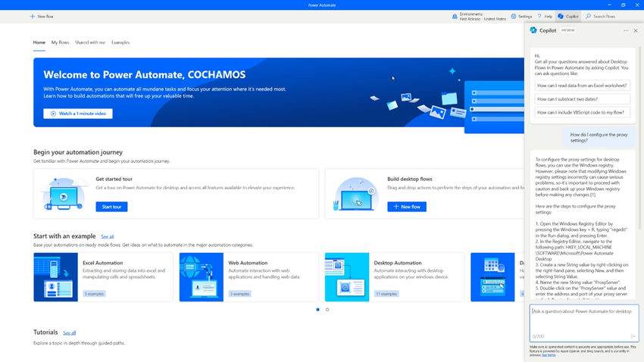
Task: Minimize the Power Automate window
Action: [x=609, y=5]
